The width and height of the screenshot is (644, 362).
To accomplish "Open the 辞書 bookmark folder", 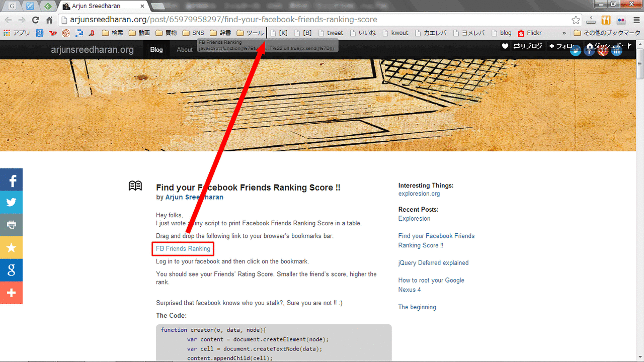I will click(x=220, y=33).
